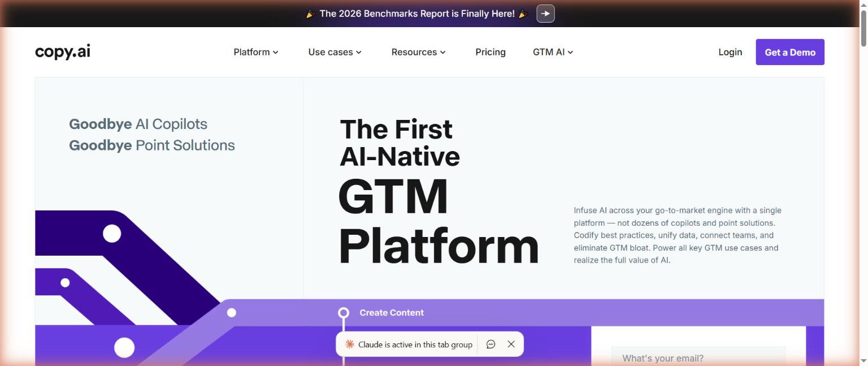868x366 pixels.
Task: Dismiss the Claude is active notification
Action: 511,344
